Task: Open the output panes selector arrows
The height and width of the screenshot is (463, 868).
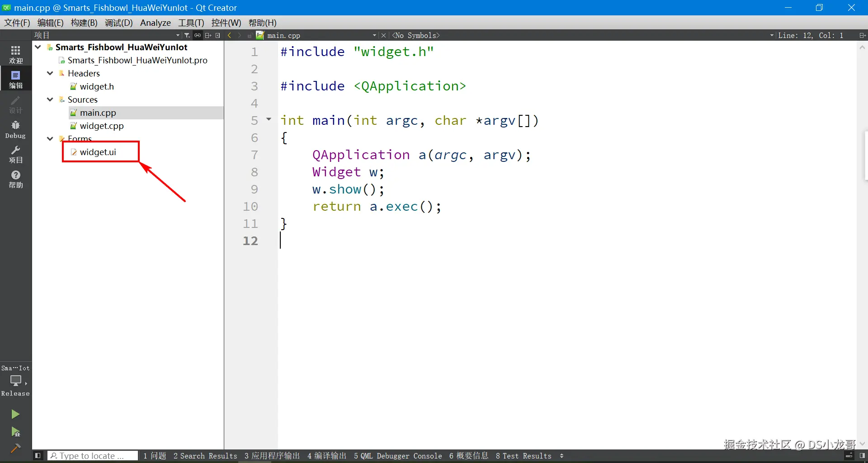Action: 562,456
